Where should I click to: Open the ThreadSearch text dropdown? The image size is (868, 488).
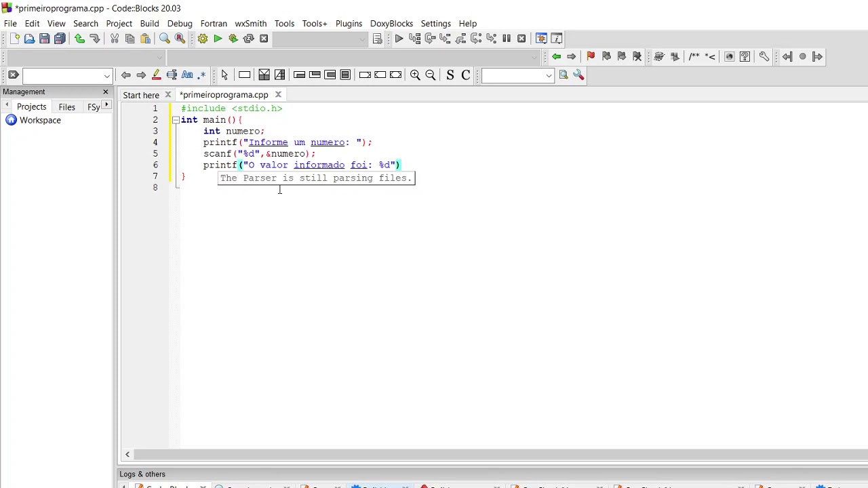coord(549,75)
